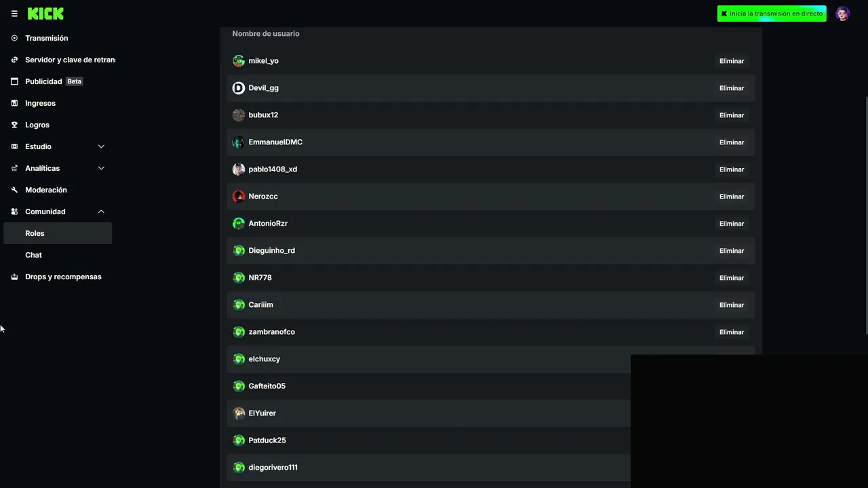
Task: Click the Drops y recompensas gift icon
Action: point(14,277)
